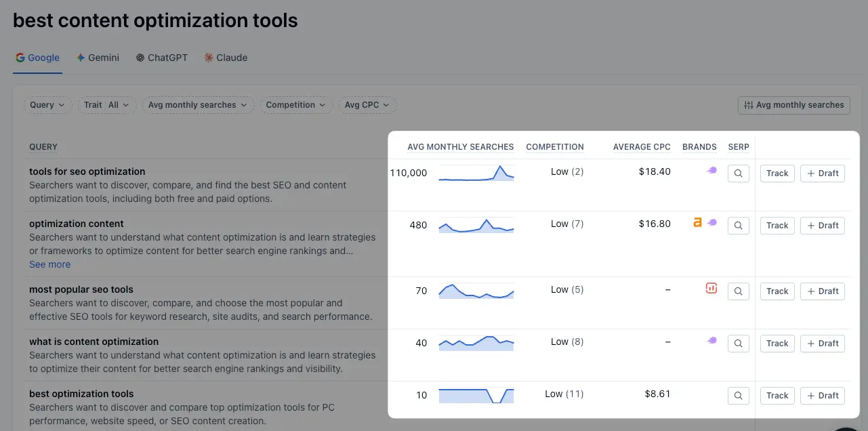Viewport: 868px width, 431px height.
Task: Select the query title tools for seo optimization
Action: coord(87,171)
